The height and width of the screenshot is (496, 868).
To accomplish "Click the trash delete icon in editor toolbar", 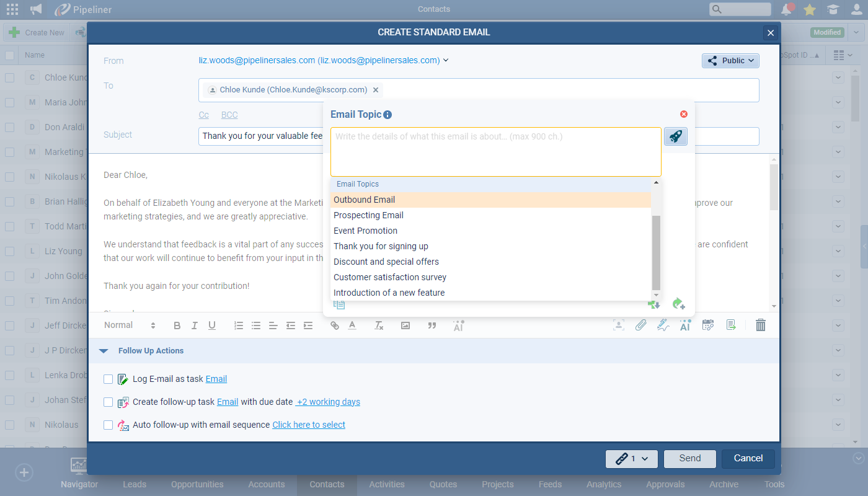I will coord(761,325).
